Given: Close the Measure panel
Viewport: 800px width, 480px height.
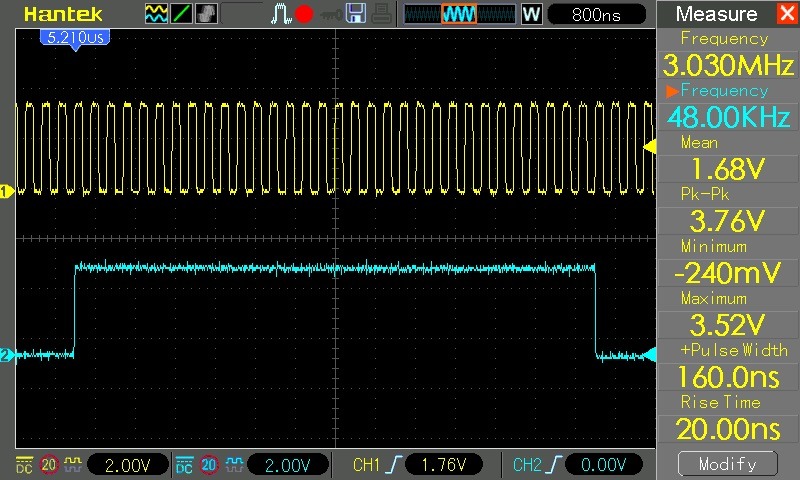Looking at the screenshot, I should pyautogui.click(x=787, y=13).
